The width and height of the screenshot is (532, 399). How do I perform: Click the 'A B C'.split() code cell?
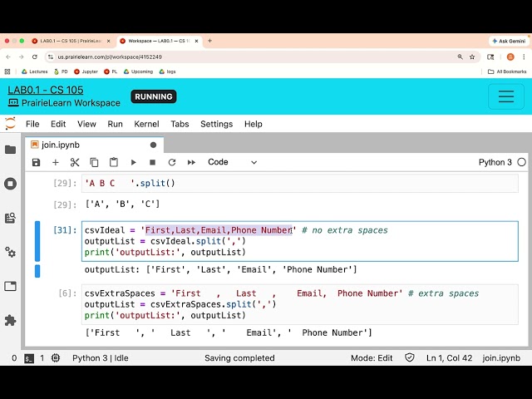coord(300,183)
